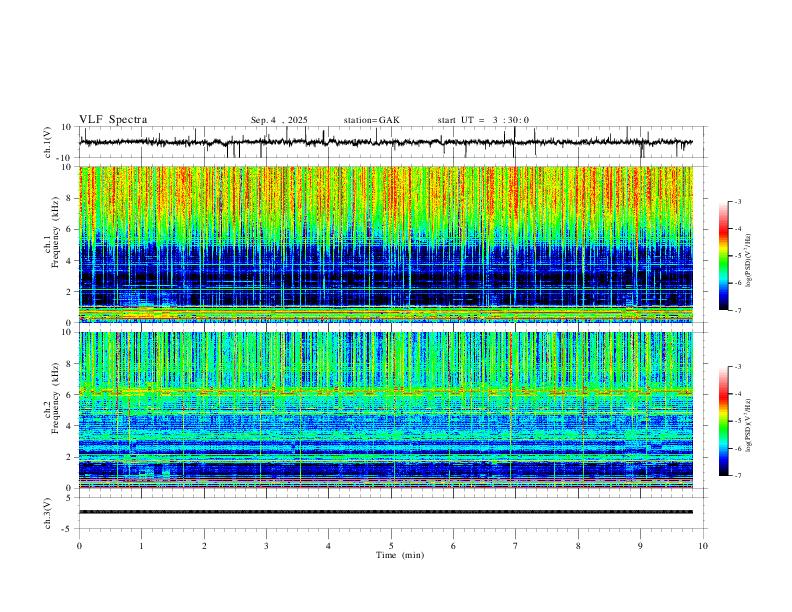Click the time axis tick label '0'
The image size is (792, 612).
point(79,546)
